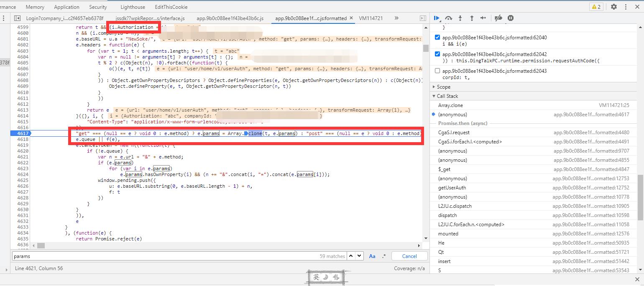644x286 pixels.
Task: Disable breakpoint at formatted:62042
Action: pos(437,54)
